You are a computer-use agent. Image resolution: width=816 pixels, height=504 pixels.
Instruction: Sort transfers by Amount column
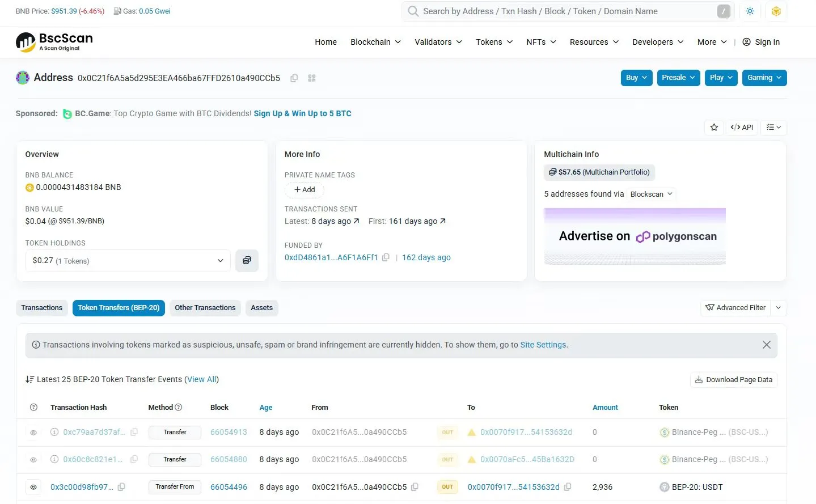(605, 408)
